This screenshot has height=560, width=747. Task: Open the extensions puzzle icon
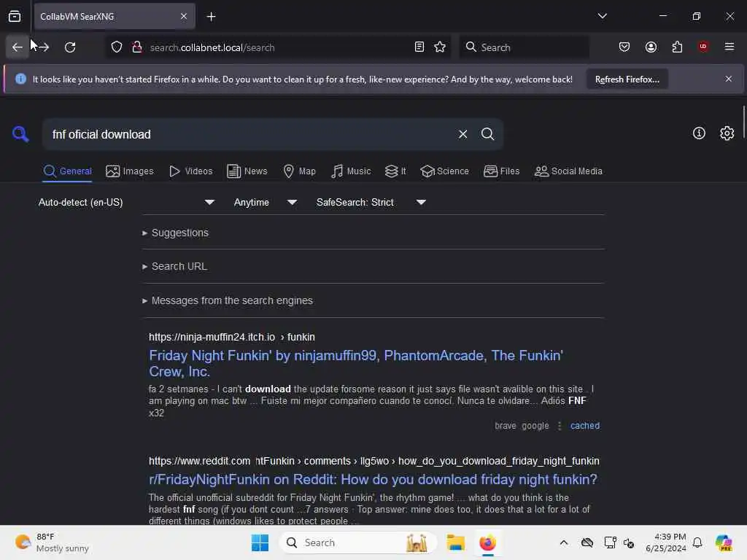click(677, 47)
